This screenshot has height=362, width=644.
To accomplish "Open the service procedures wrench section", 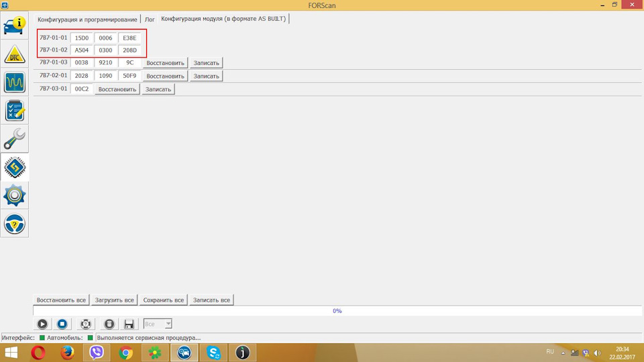I will (x=14, y=139).
